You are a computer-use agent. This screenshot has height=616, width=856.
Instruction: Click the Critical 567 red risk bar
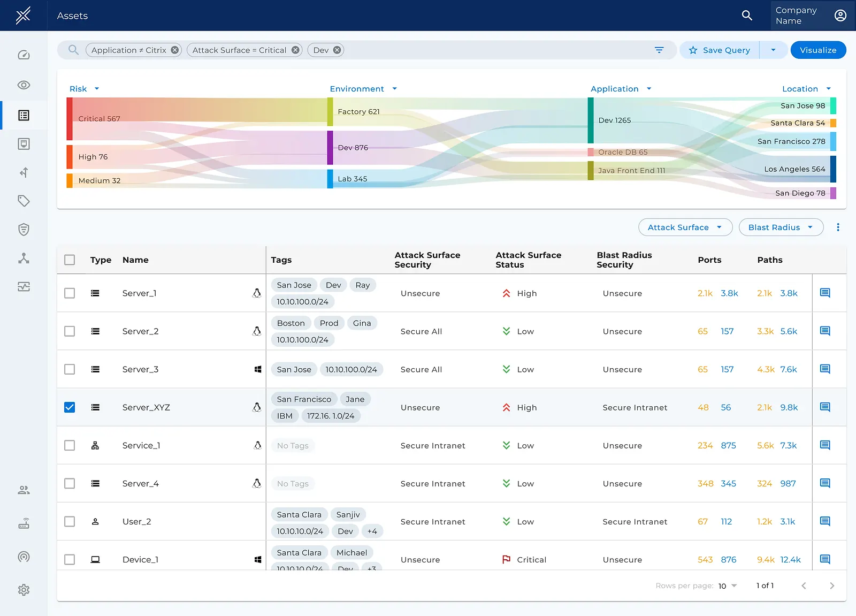coord(70,119)
